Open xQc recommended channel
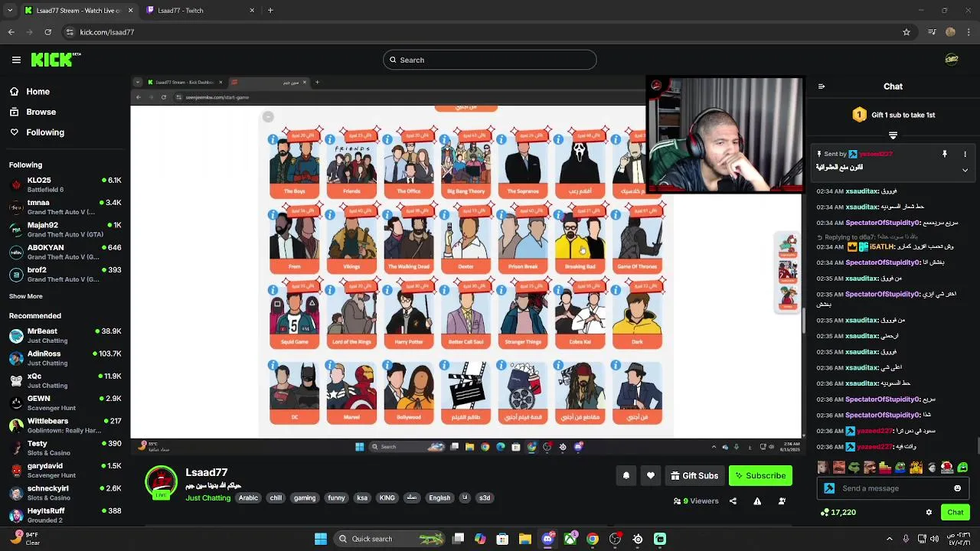The height and width of the screenshot is (551, 980). (65, 380)
